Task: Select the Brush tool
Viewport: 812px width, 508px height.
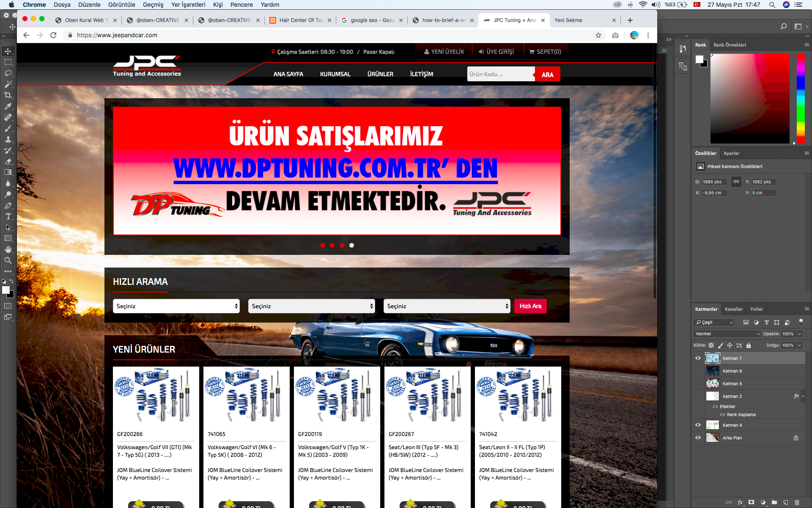Action: point(8,128)
